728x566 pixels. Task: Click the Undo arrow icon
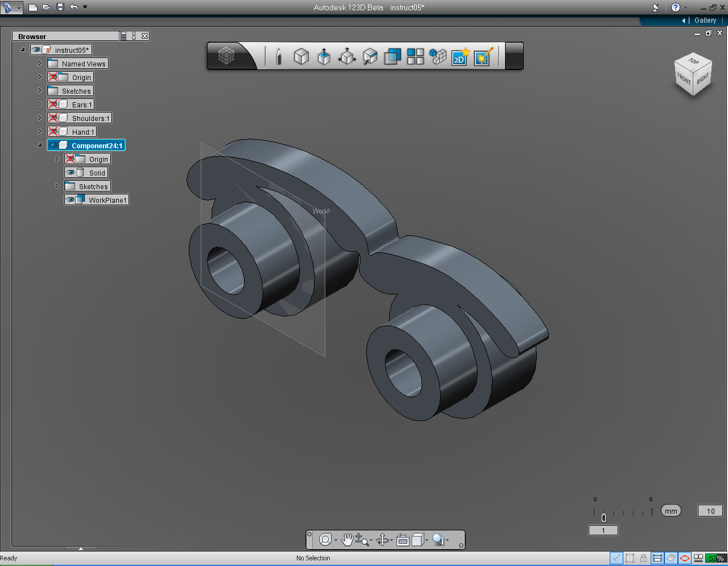tap(74, 7)
